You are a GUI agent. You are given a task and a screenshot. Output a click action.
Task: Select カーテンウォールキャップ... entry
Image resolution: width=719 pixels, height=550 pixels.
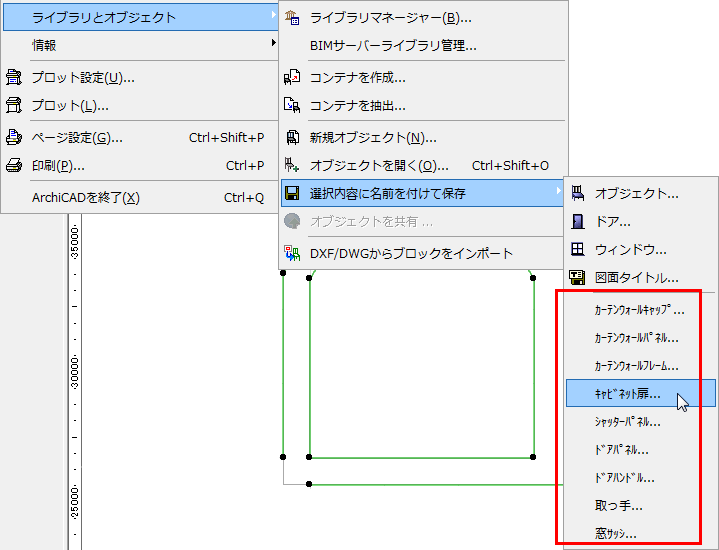click(641, 310)
